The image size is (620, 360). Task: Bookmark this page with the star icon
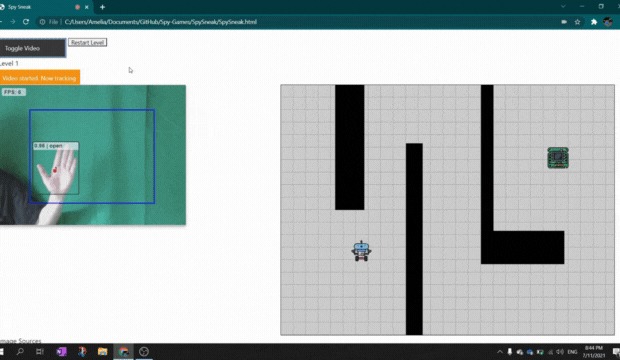tap(577, 22)
